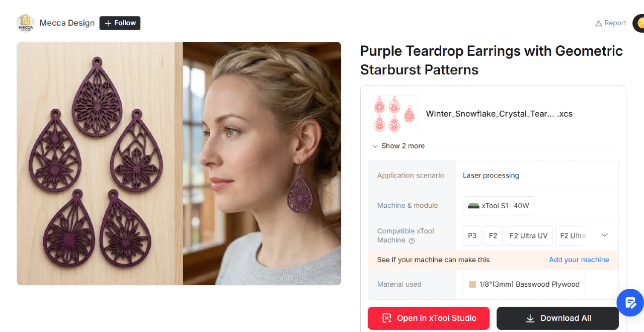The image size is (644, 332).
Task: Select the P3 compatible machine chip
Action: (x=472, y=235)
